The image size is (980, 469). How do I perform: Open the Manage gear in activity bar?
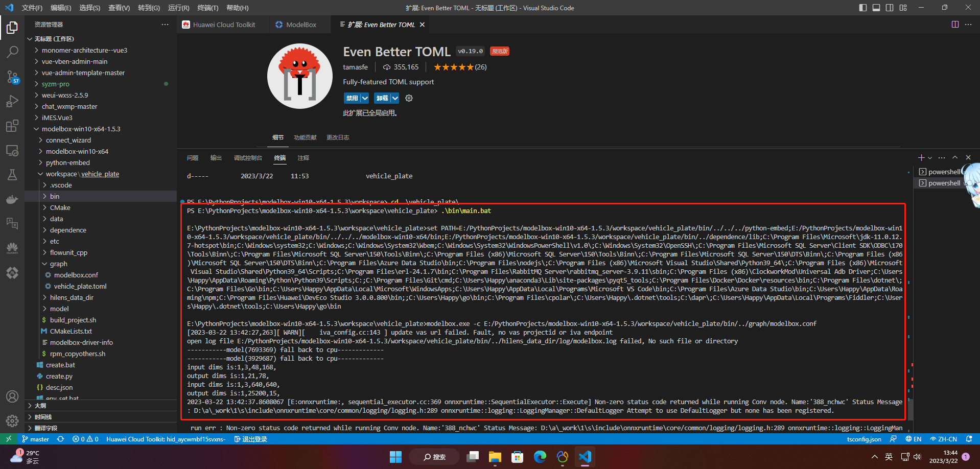pos(12,421)
